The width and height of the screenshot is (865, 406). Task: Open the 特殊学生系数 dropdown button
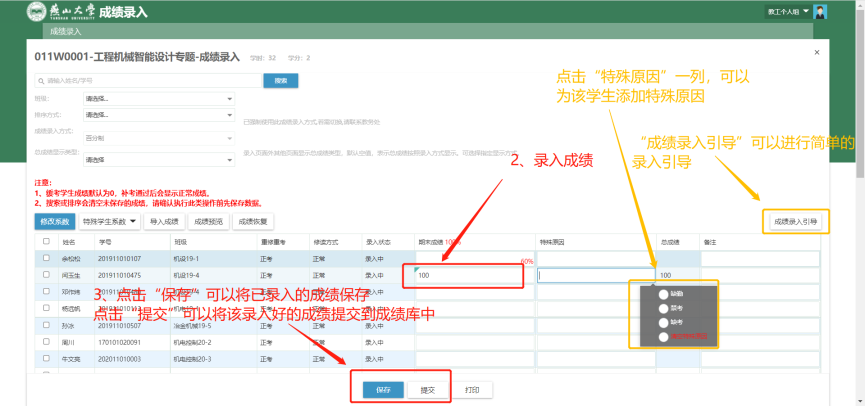pos(110,221)
